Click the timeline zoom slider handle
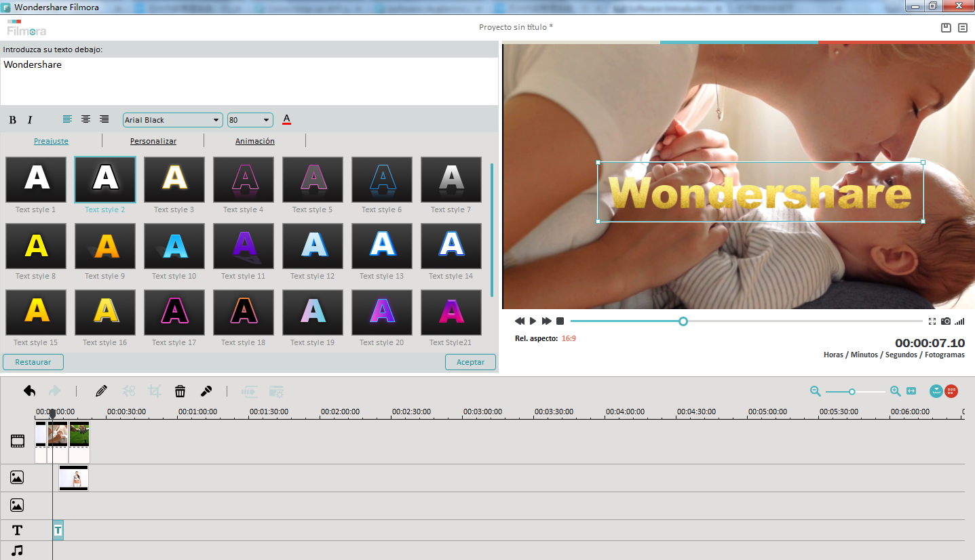 point(852,391)
